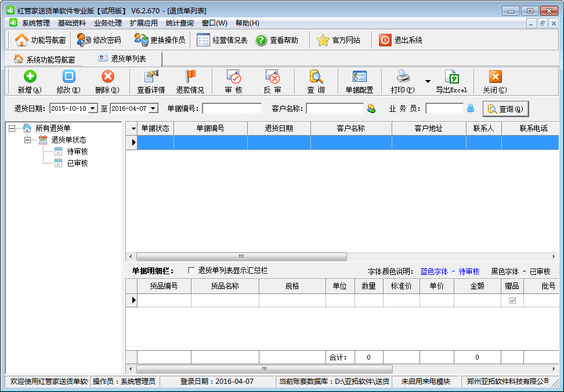Click the 客户名称 column header
This screenshot has height=392, width=564.
(351, 128)
